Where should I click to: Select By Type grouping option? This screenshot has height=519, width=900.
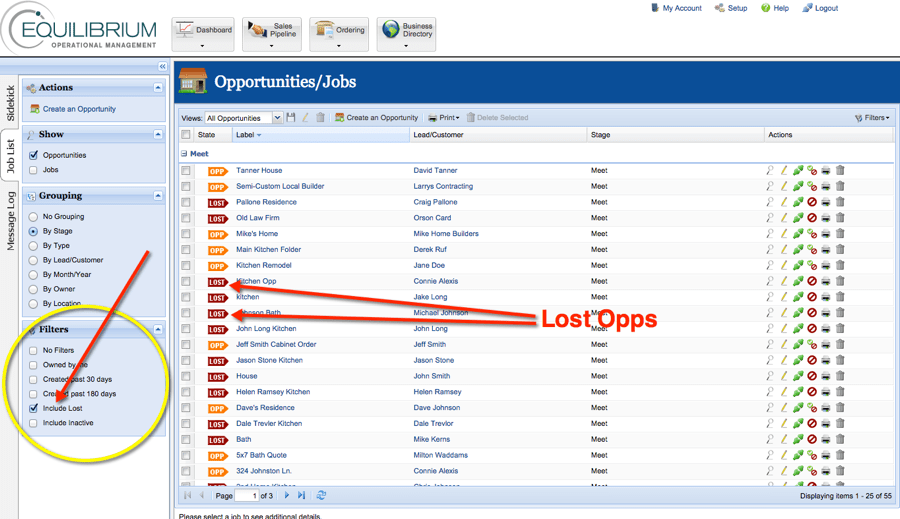coord(33,246)
